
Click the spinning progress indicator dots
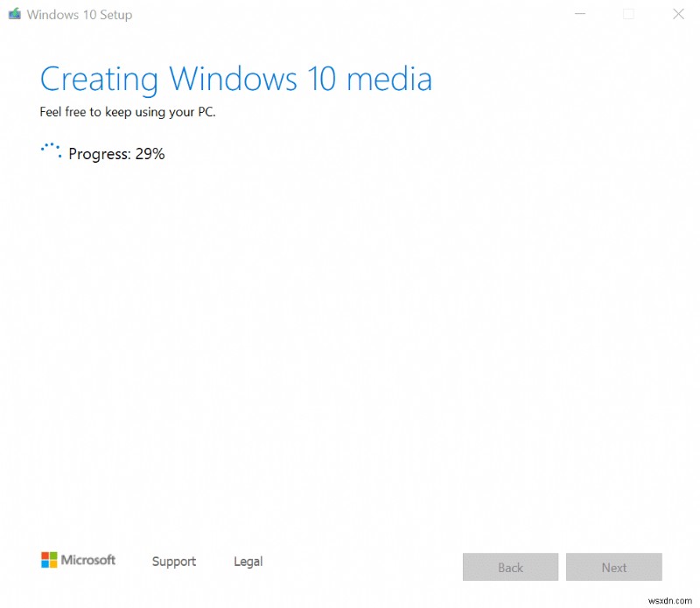pos(50,150)
